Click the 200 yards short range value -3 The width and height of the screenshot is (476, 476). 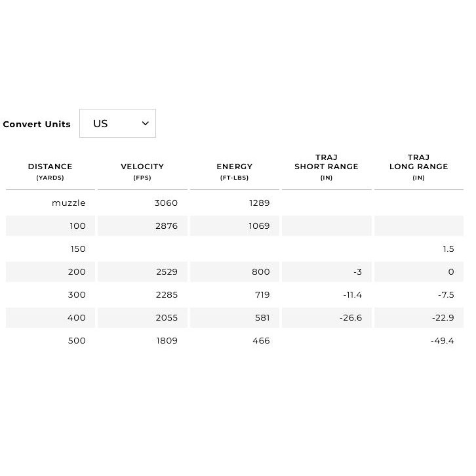coord(357,271)
